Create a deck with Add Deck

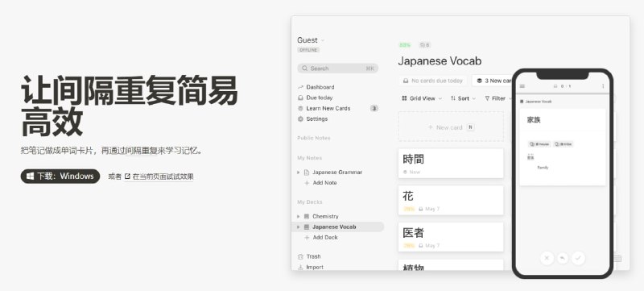pyautogui.click(x=325, y=238)
